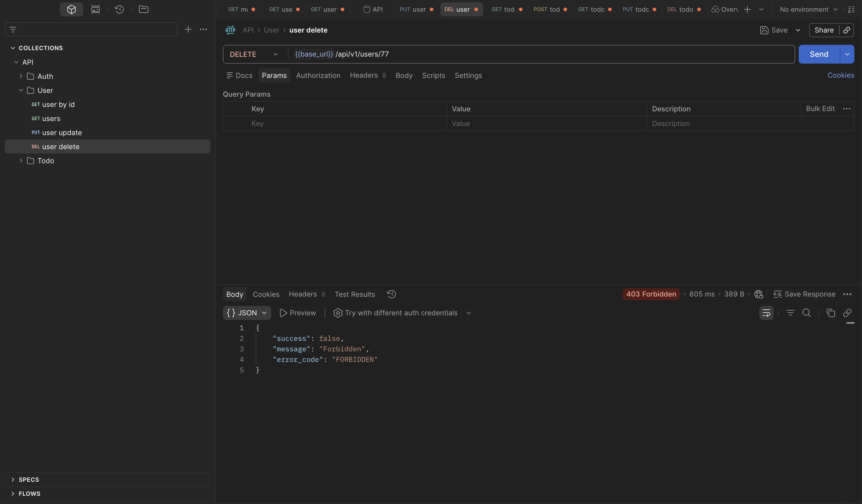Viewport: 862px width, 504px height.
Task: Expand the Todo folder
Action: click(x=21, y=160)
